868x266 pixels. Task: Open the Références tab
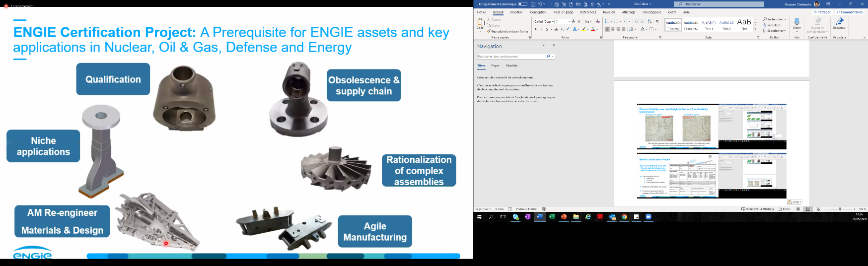pyautogui.click(x=588, y=12)
